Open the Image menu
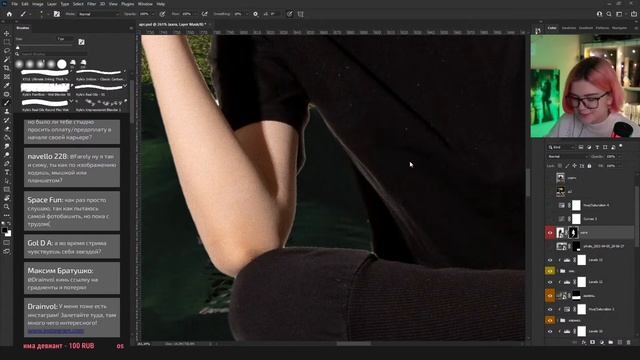The image size is (640, 360). click(x=38, y=4)
